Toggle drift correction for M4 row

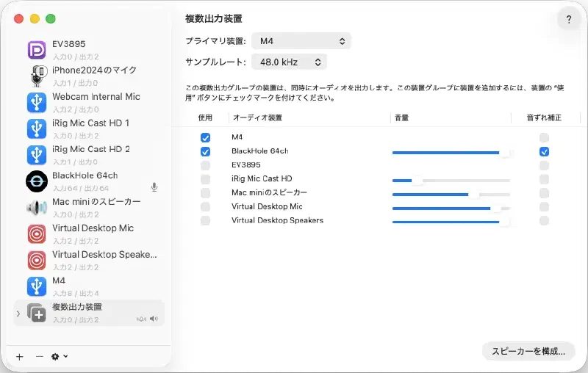[x=544, y=137]
